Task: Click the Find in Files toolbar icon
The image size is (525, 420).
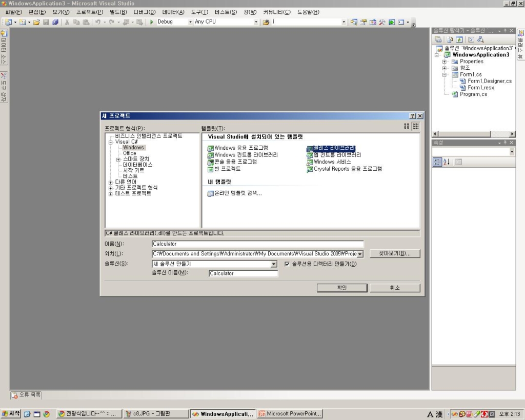Action: pos(266,22)
